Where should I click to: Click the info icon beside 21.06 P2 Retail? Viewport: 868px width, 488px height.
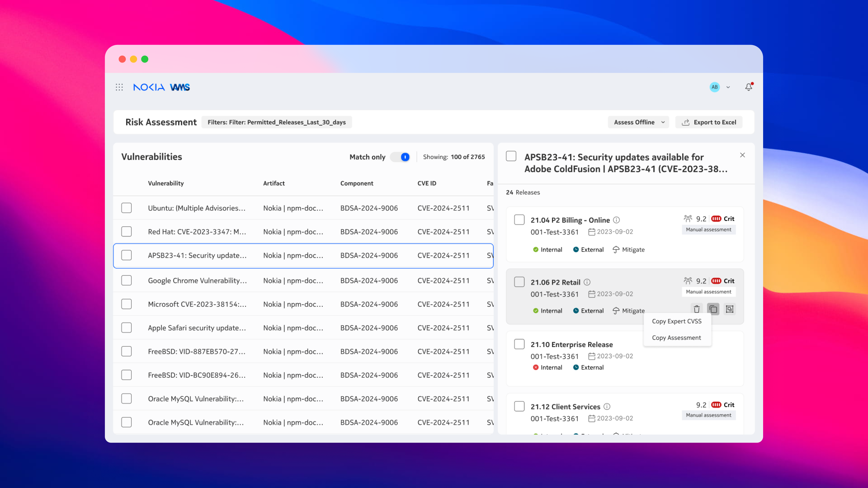[587, 282]
